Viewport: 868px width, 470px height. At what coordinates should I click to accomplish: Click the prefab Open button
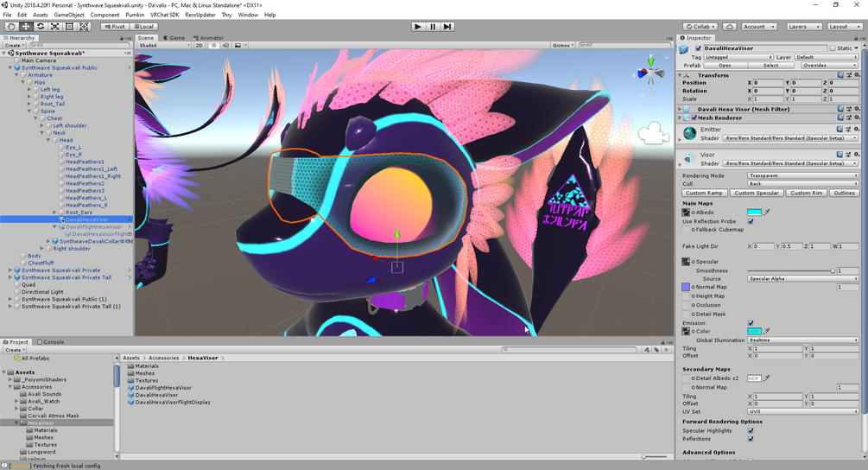(725, 66)
